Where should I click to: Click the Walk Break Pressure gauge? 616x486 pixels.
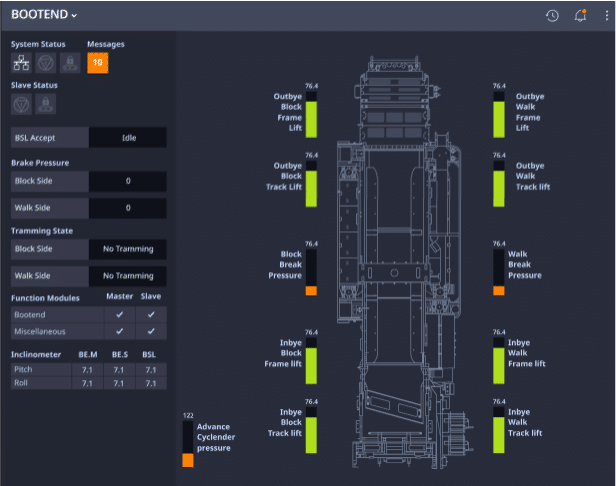tap(499, 272)
